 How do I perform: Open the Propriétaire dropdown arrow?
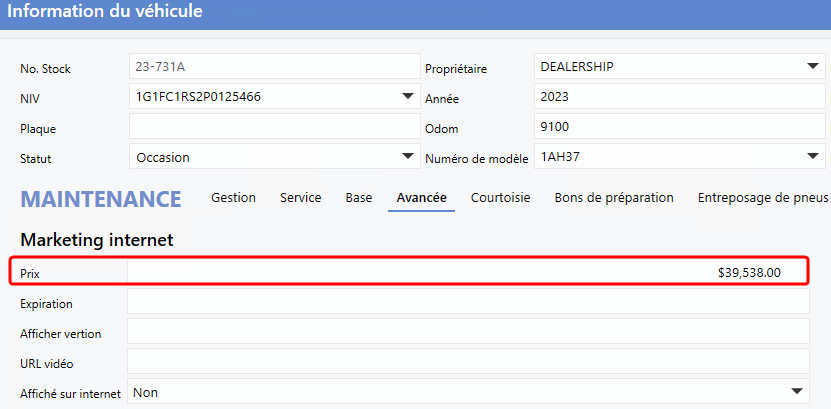(811, 67)
